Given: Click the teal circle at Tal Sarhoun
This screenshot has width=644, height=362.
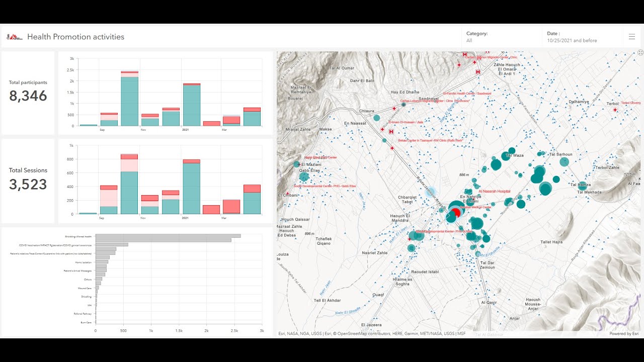Looking at the screenshot, I should pos(564,162).
